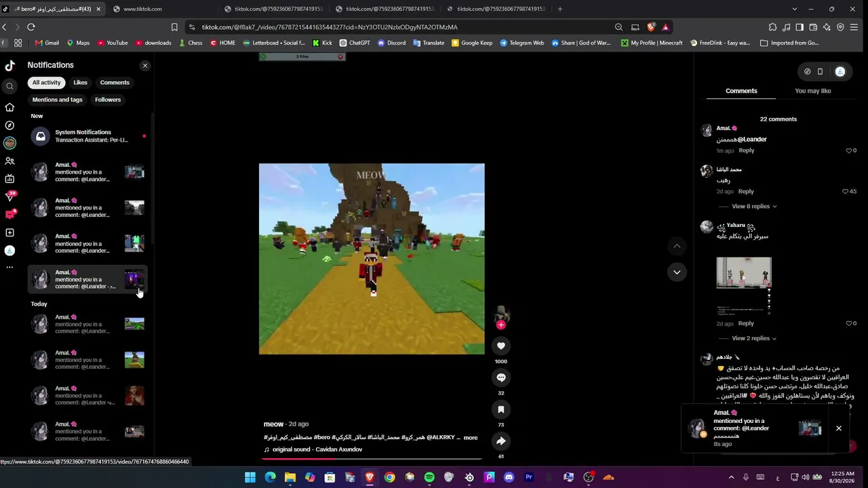Open the ChatGPT bookmark

click(x=355, y=43)
